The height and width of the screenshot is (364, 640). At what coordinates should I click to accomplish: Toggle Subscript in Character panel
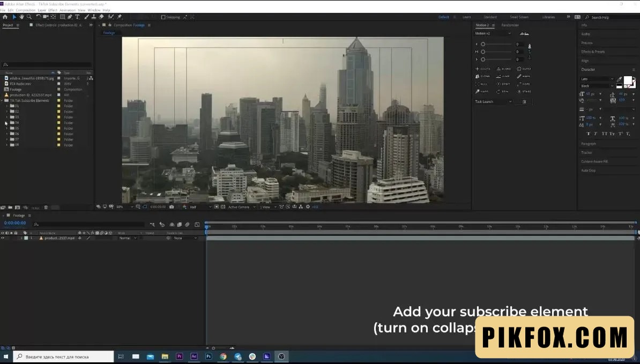(x=628, y=134)
